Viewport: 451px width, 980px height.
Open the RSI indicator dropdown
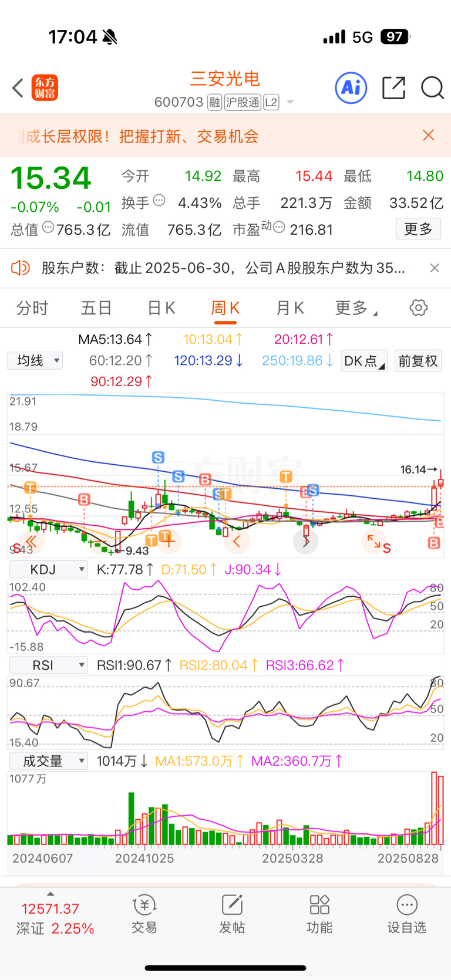tap(48, 665)
